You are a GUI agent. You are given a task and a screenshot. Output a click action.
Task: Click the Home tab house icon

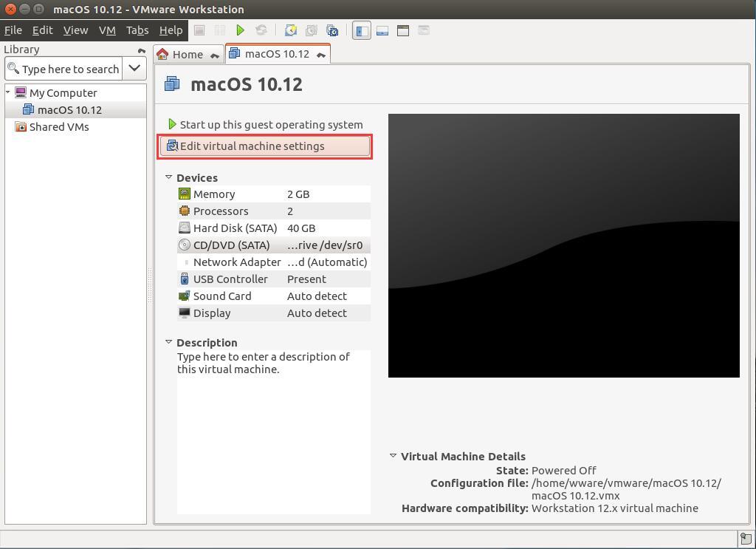coord(163,54)
